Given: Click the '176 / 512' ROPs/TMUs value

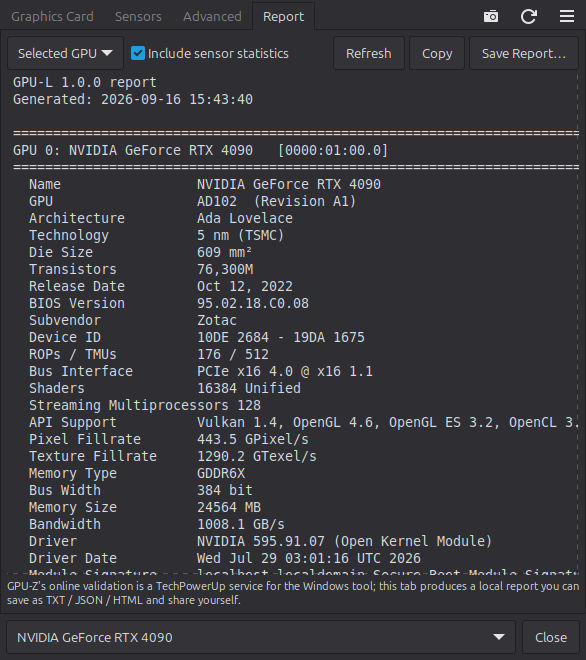Looking at the screenshot, I should [232, 354].
